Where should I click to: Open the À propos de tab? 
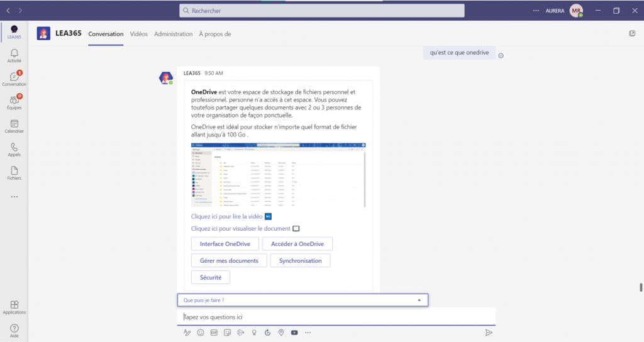pos(215,34)
